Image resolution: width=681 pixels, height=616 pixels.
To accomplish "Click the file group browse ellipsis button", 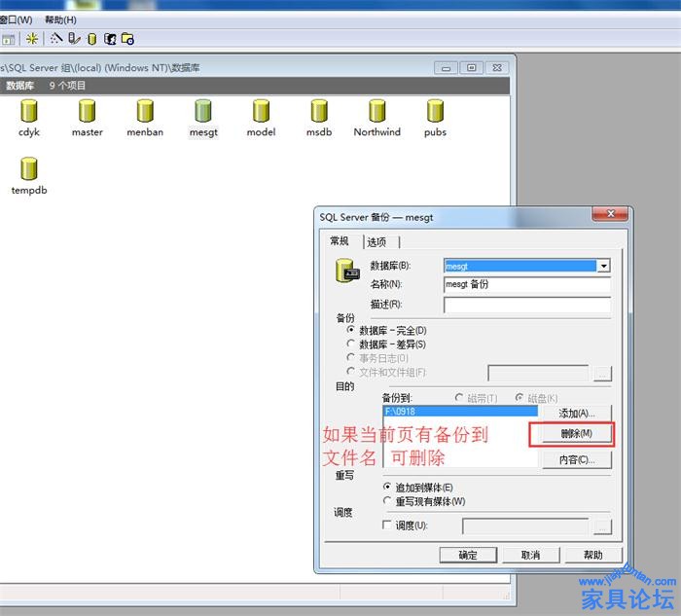I will (603, 373).
